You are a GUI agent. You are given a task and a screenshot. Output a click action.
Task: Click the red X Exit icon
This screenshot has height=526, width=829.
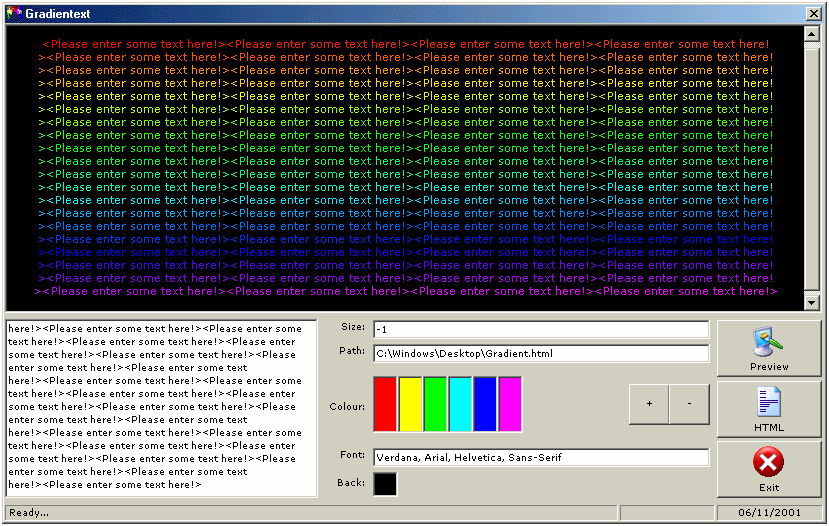coord(768,462)
